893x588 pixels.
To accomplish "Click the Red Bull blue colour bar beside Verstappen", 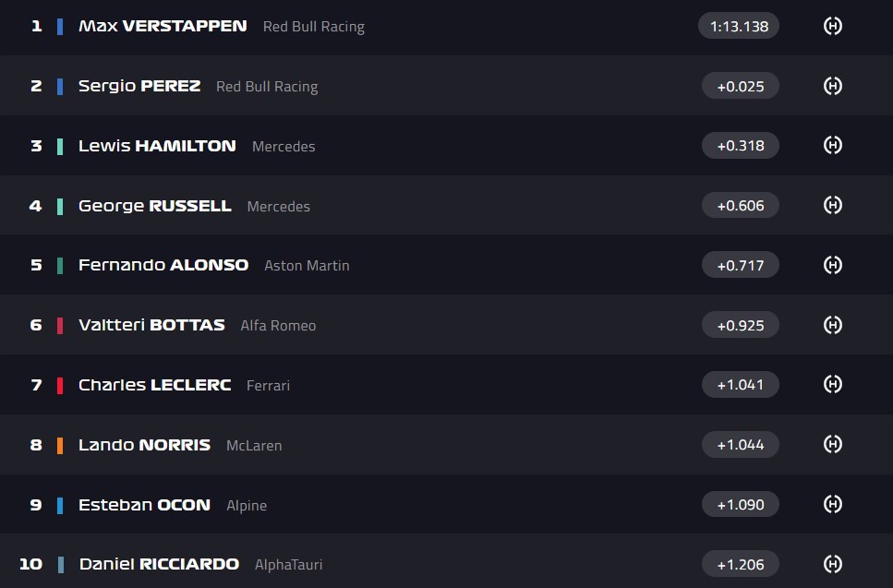I will [x=60, y=26].
